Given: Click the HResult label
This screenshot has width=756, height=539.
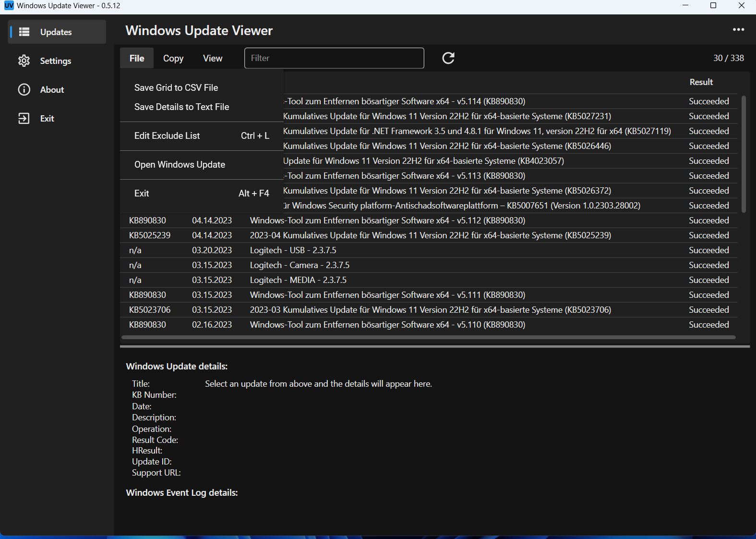Looking at the screenshot, I should click(x=147, y=451).
